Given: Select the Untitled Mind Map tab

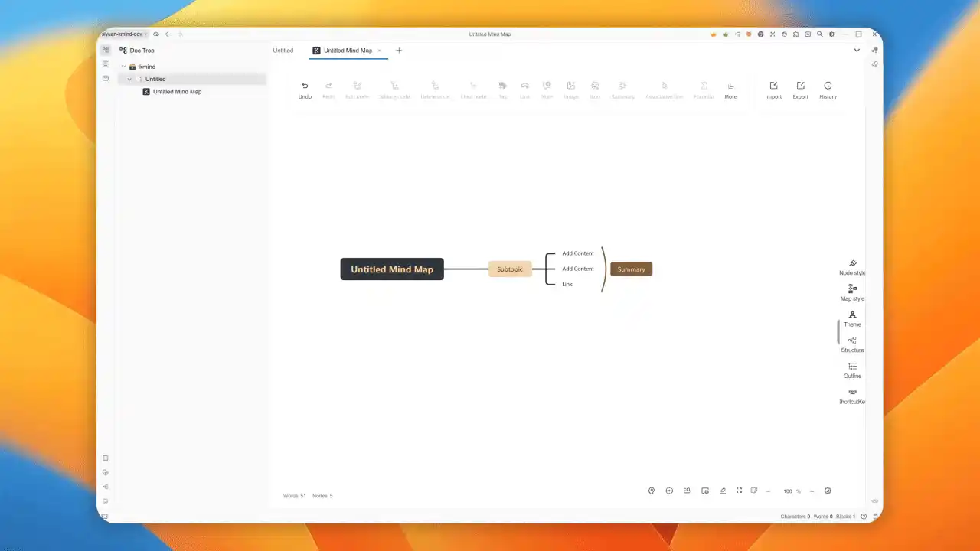Looking at the screenshot, I should pos(348,51).
